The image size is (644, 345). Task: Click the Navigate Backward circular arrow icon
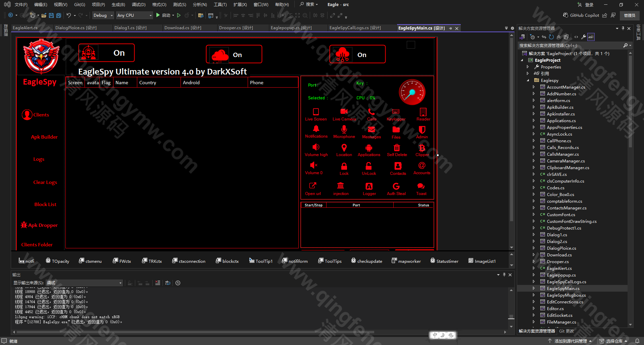[11, 15]
